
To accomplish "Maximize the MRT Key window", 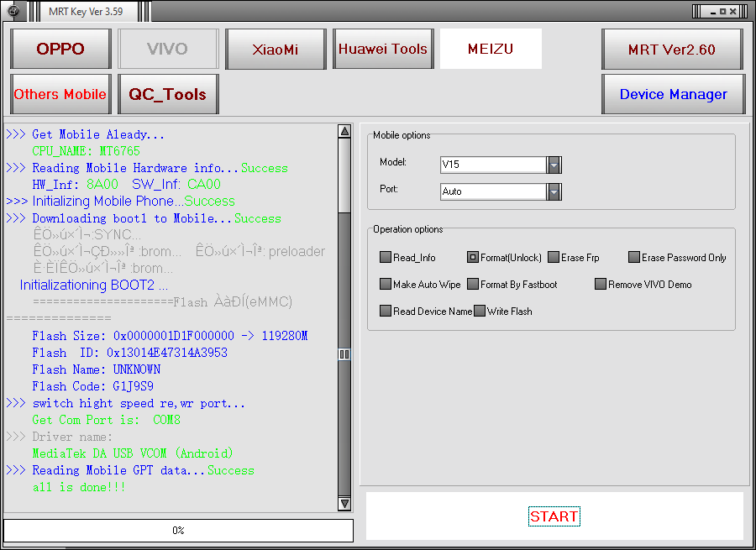I will tap(722, 12).
